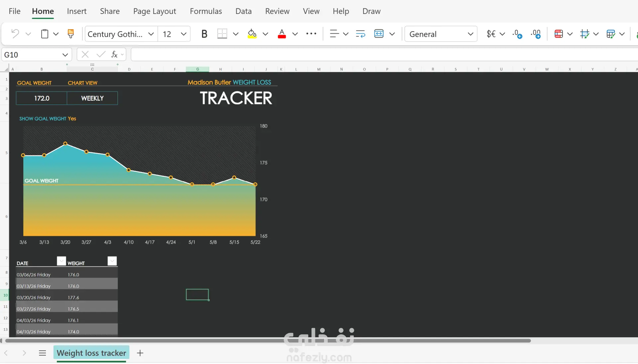Expand the Cell Styles arrow

pos(596,34)
